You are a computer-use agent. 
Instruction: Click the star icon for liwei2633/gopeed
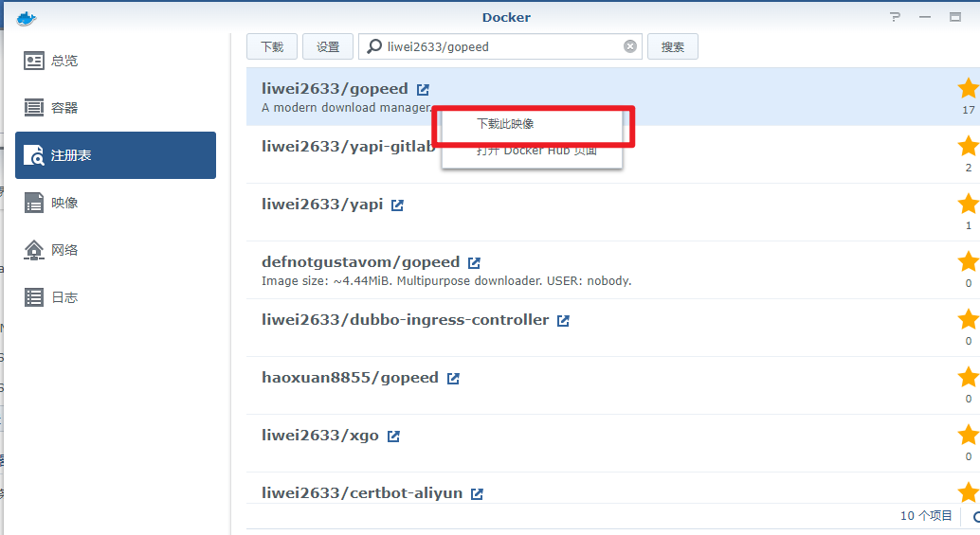968,88
